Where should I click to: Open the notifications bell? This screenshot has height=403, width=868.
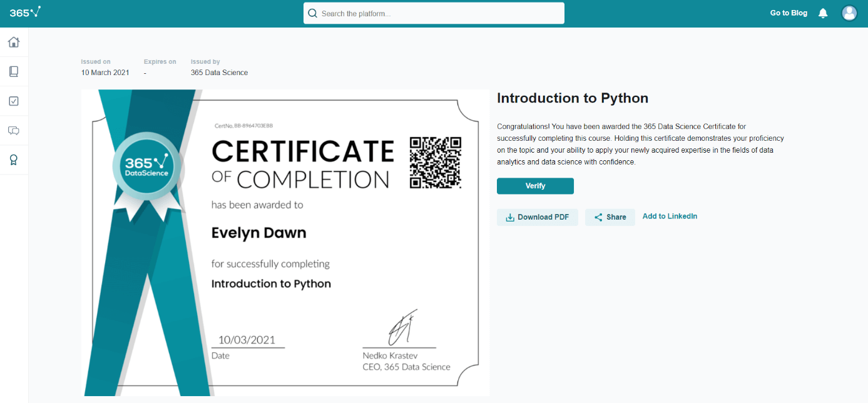click(823, 13)
